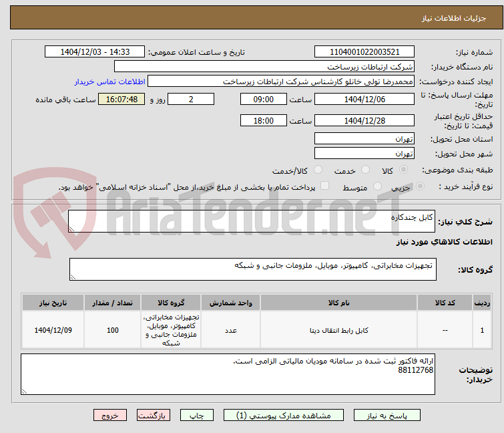Viewport: 504px width, 433px height.
Task: Click the delivery province field تهران
Action: [x=364, y=138]
